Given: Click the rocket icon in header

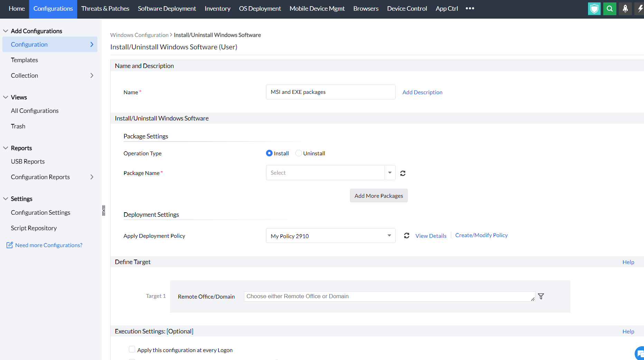Looking at the screenshot, I should pyautogui.click(x=625, y=9).
